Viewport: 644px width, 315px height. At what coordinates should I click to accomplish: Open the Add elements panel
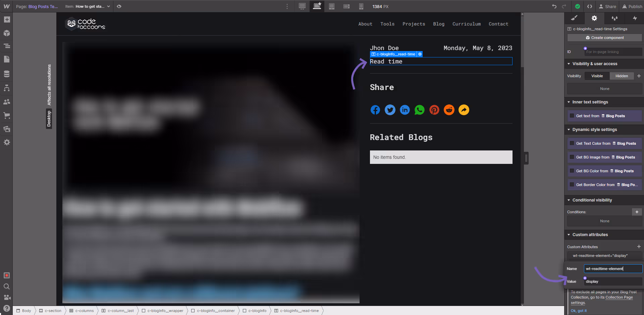click(7, 19)
